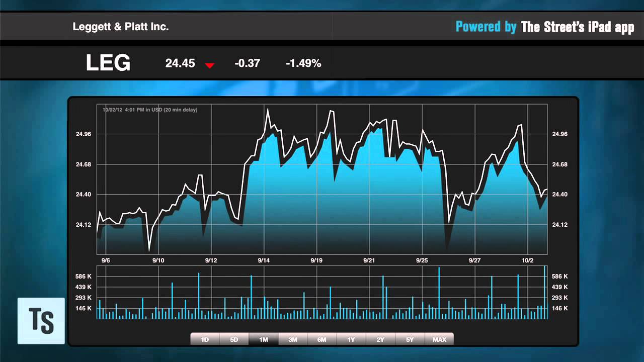Screen dimensions: 644x362
Task: Click the right-axis 24.40 price label
Action: 560,195
